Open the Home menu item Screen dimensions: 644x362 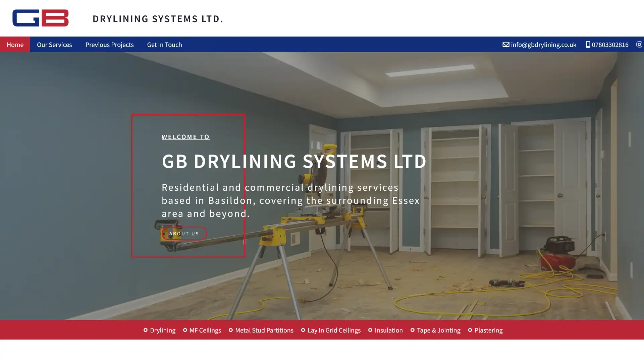coord(15,44)
